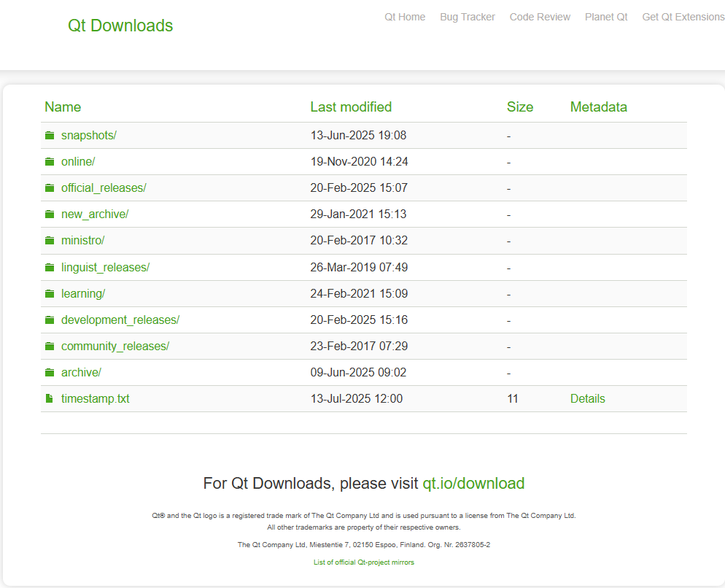This screenshot has width=725, height=588.
Task: Open the ministro/ directory
Action: [x=82, y=241]
